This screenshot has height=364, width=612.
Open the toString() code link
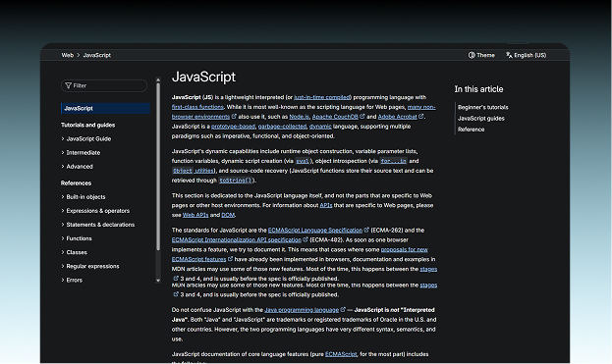(x=235, y=181)
